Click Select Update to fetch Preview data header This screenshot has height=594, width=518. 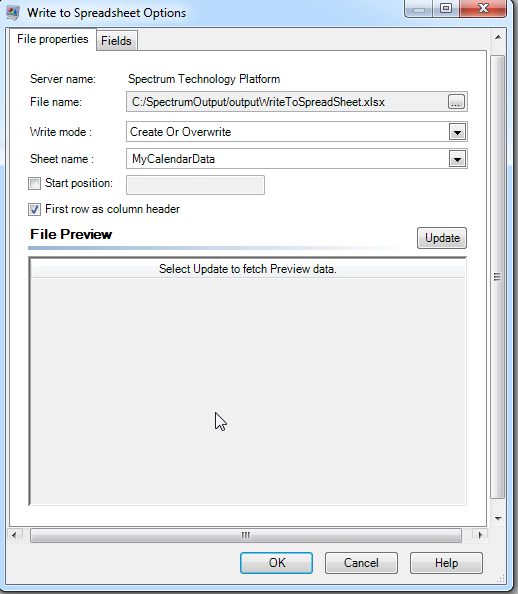pyautogui.click(x=248, y=269)
